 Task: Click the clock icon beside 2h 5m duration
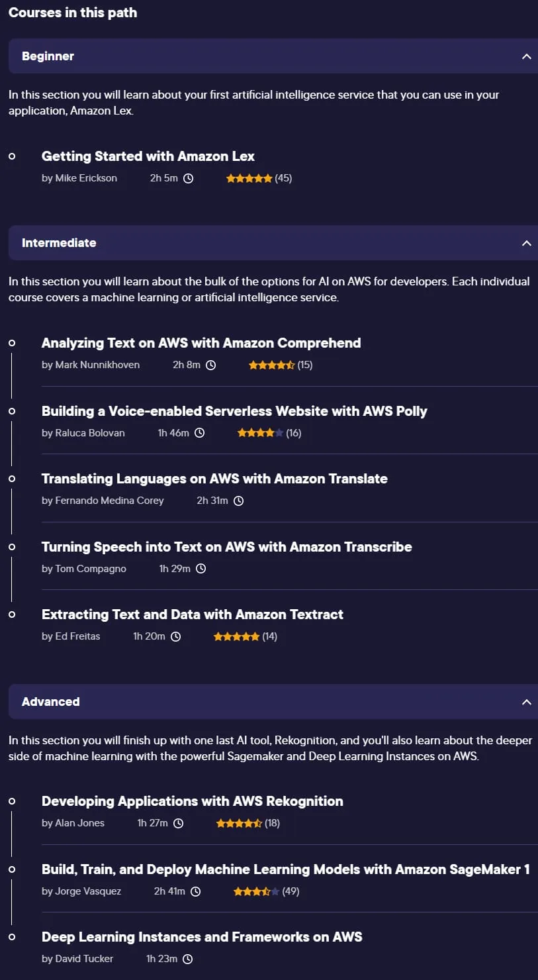(188, 178)
